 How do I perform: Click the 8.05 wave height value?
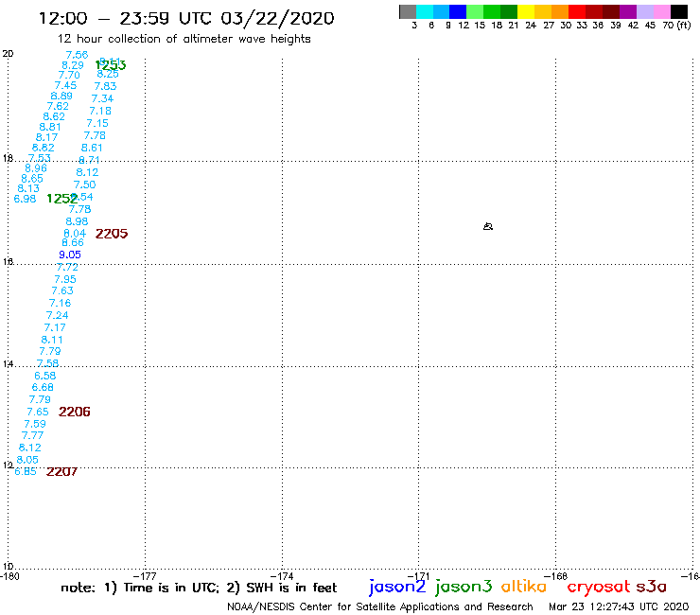(27, 460)
